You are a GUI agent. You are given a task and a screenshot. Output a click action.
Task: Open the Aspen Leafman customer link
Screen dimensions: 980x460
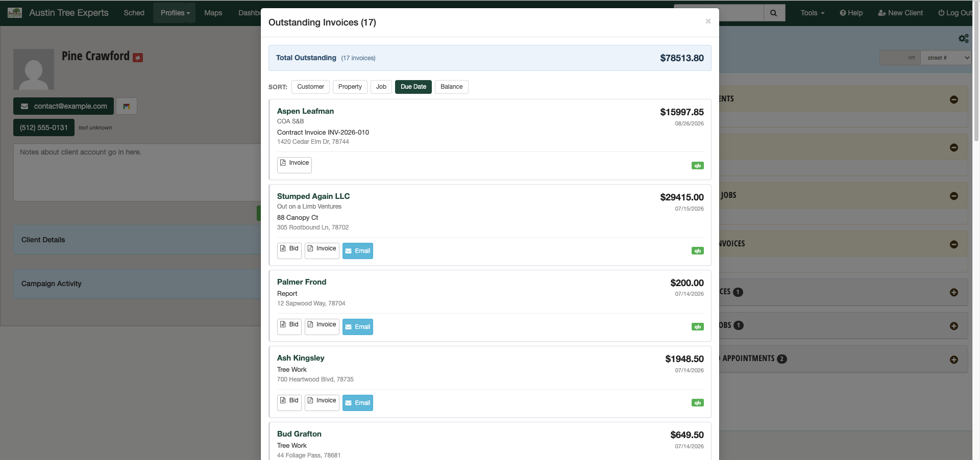305,111
